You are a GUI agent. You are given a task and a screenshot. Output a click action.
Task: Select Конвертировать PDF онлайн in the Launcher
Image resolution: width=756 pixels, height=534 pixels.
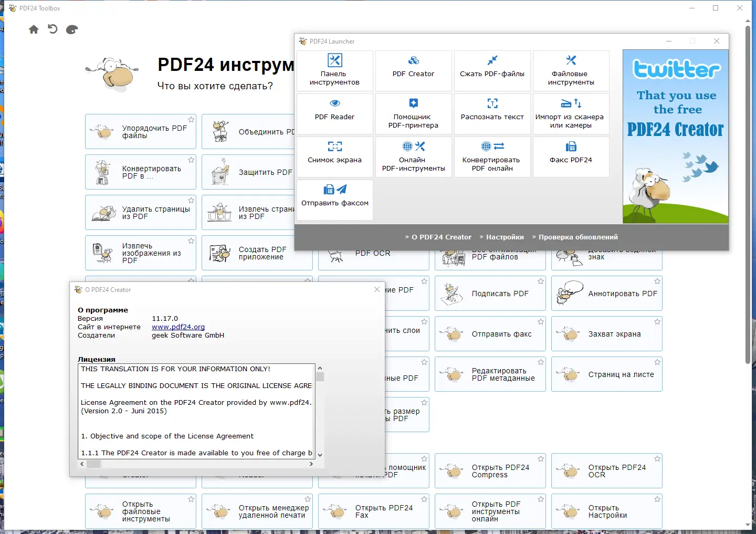pyautogui.click(x=492, y=156)
